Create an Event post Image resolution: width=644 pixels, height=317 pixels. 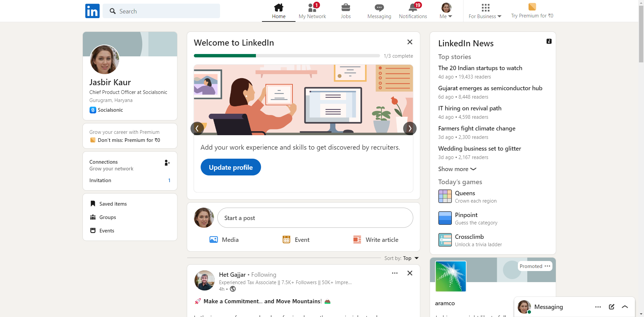(x=296, y=240)
